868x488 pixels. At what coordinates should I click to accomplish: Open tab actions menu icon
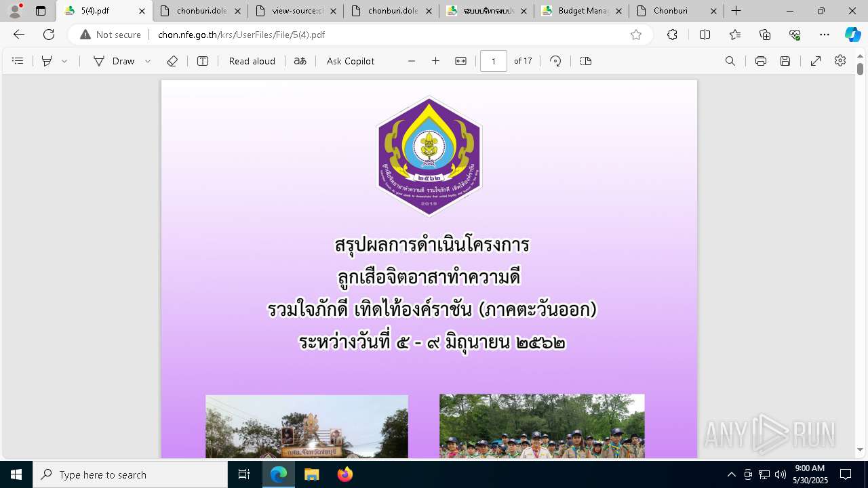point(41,11)
